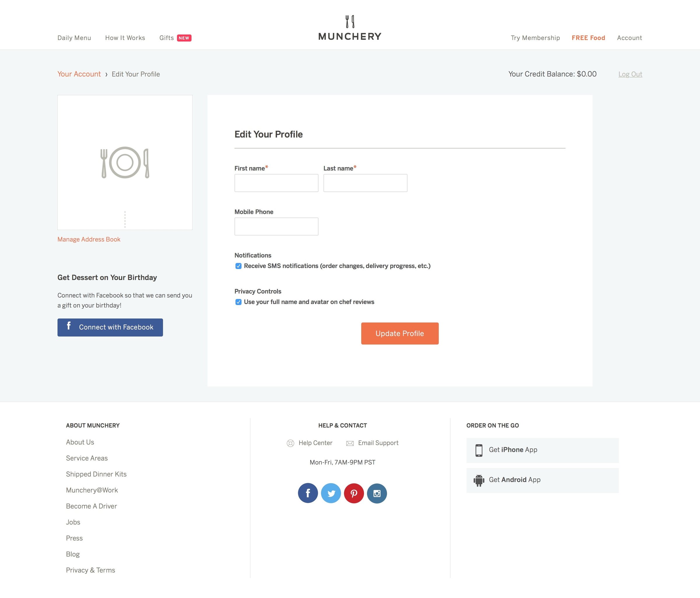The image size is (700, 598).
Task: Click Get iPhone App button
Action: pyautogui.click(x=542, y=450)
